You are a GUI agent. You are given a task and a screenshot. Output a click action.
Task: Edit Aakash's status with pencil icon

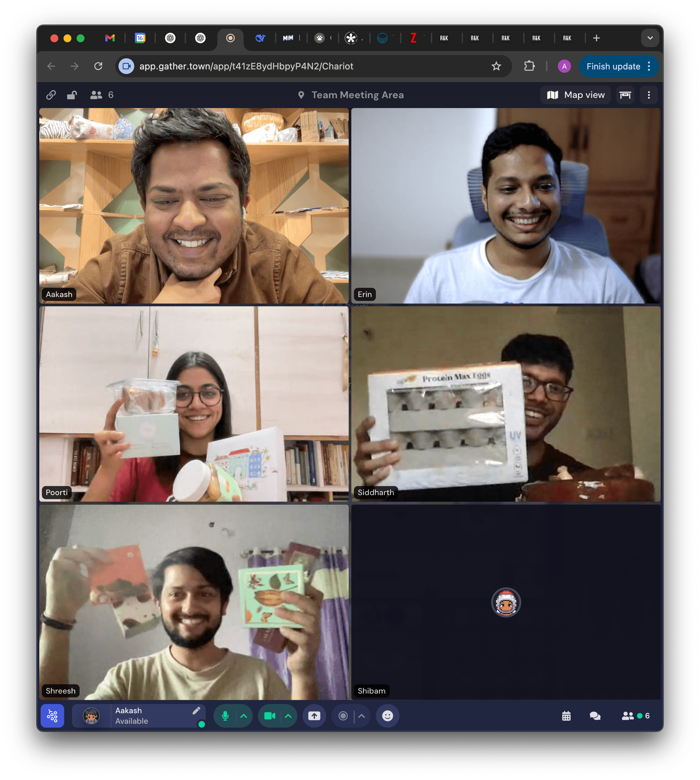(196, 710)
